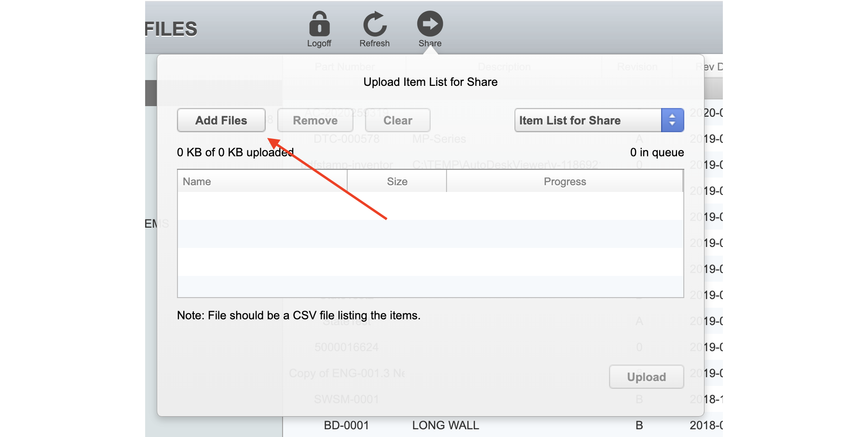Select the BD-0001 LONG WALL row

pos(502,425)
